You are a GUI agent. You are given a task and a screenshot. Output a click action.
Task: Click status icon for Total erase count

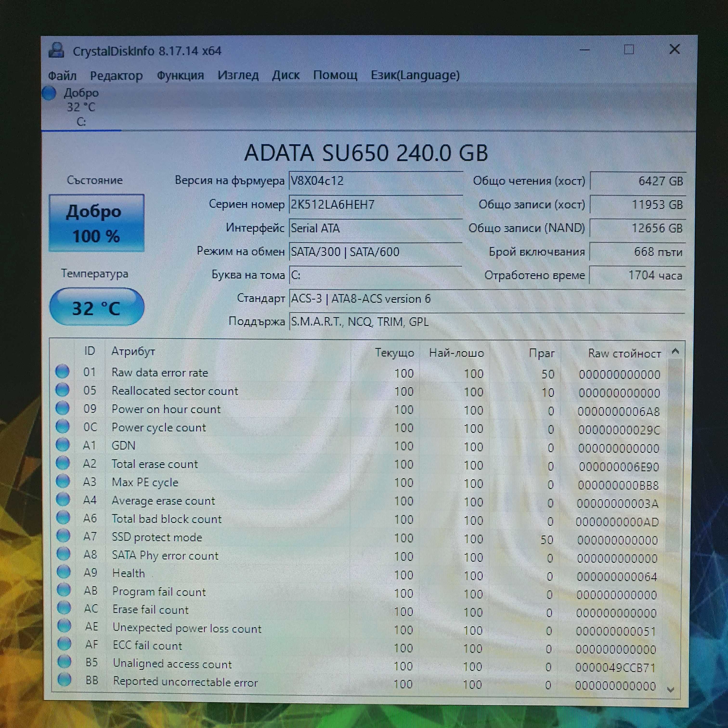(63, 463)
